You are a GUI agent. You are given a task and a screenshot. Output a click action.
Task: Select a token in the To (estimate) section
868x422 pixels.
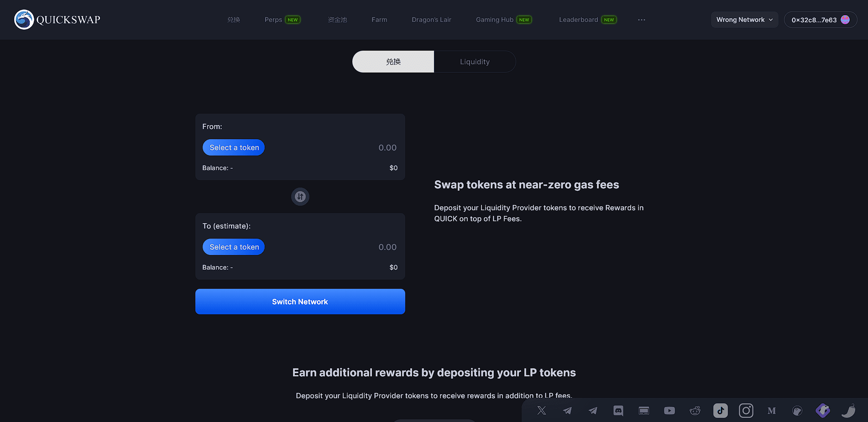coord(234,247)
